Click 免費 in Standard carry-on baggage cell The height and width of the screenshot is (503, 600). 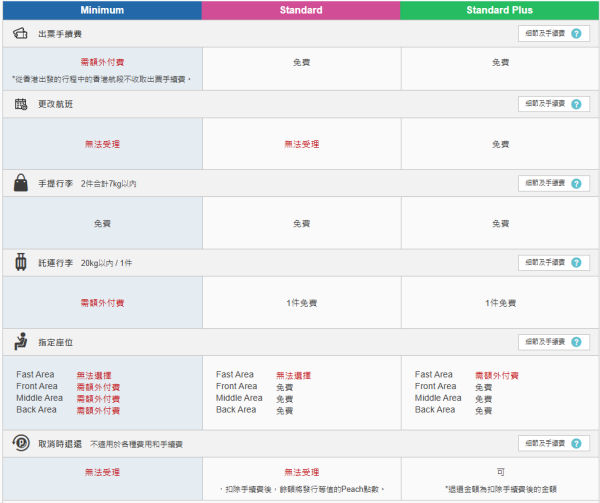[302, 223]
